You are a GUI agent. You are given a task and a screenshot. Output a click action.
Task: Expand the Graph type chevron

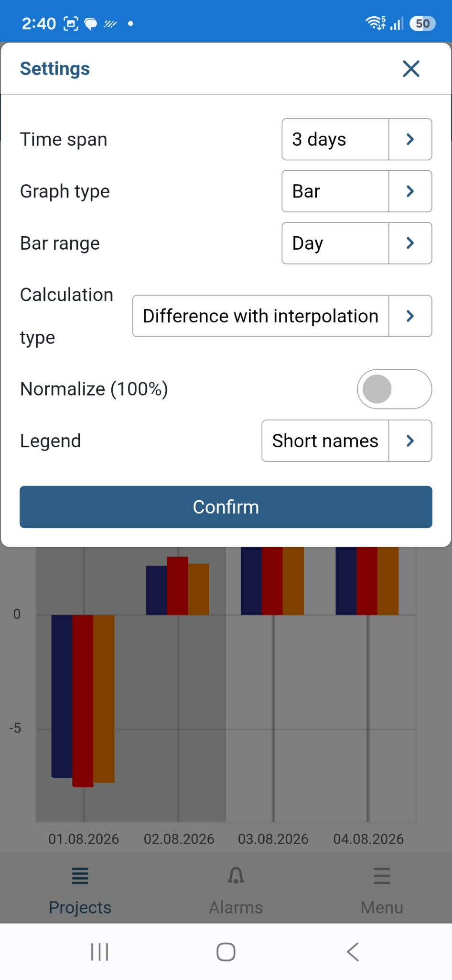point(410,191)
